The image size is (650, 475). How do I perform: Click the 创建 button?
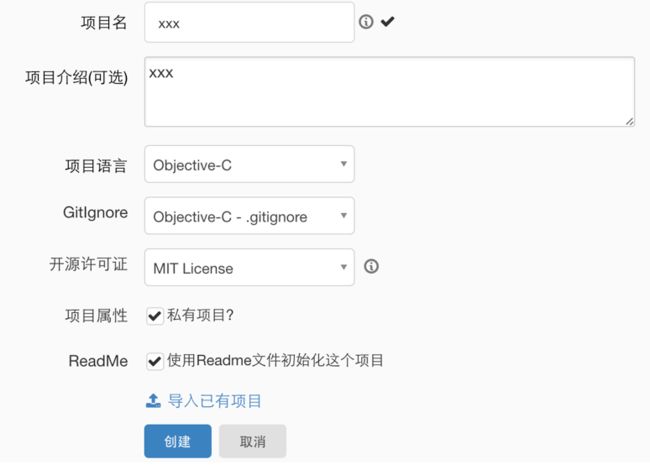[178, 441]
